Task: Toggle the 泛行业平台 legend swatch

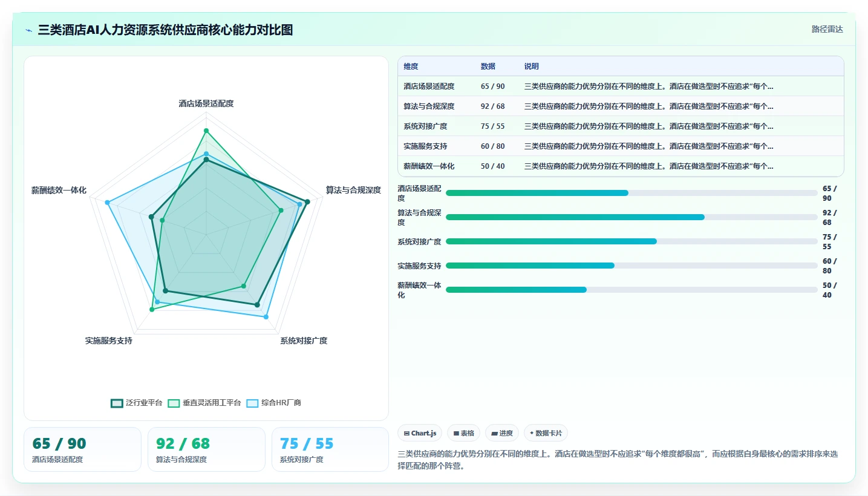Action: tap(117, 403)
